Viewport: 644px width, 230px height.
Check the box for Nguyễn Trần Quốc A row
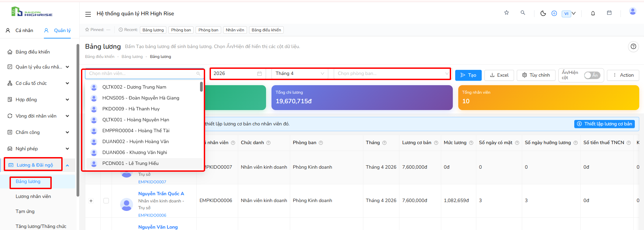(x=106, y=201)
